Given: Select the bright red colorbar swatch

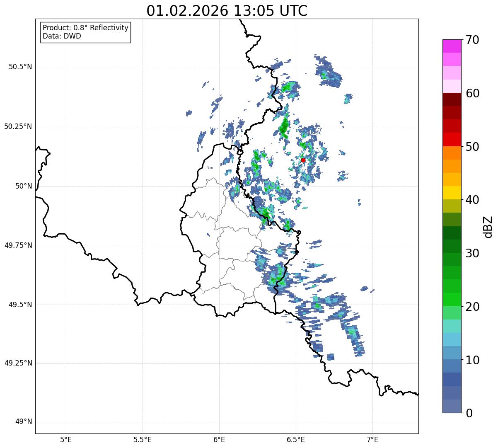Looking at the screenshot, I should tap(452, 139).
